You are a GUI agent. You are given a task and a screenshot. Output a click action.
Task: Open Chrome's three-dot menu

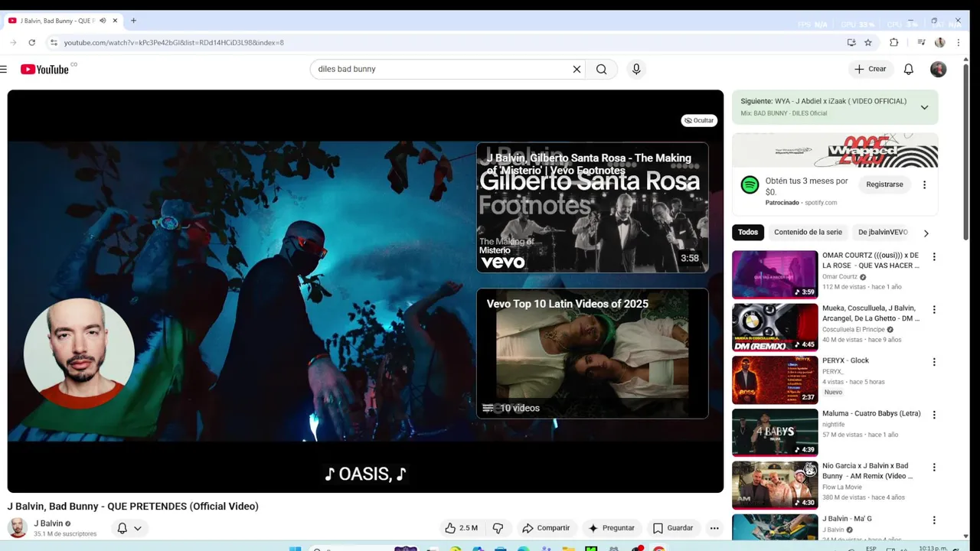(x=957, y=43)
